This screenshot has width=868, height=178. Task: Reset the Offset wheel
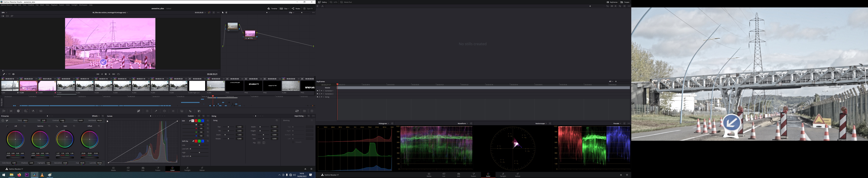(x=99, y=126)
